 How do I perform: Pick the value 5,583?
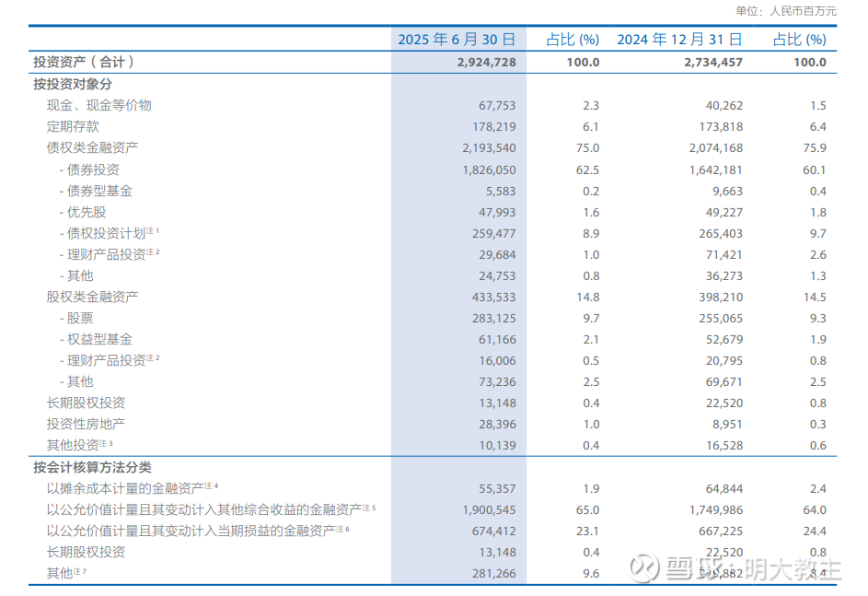pos(501,192)
